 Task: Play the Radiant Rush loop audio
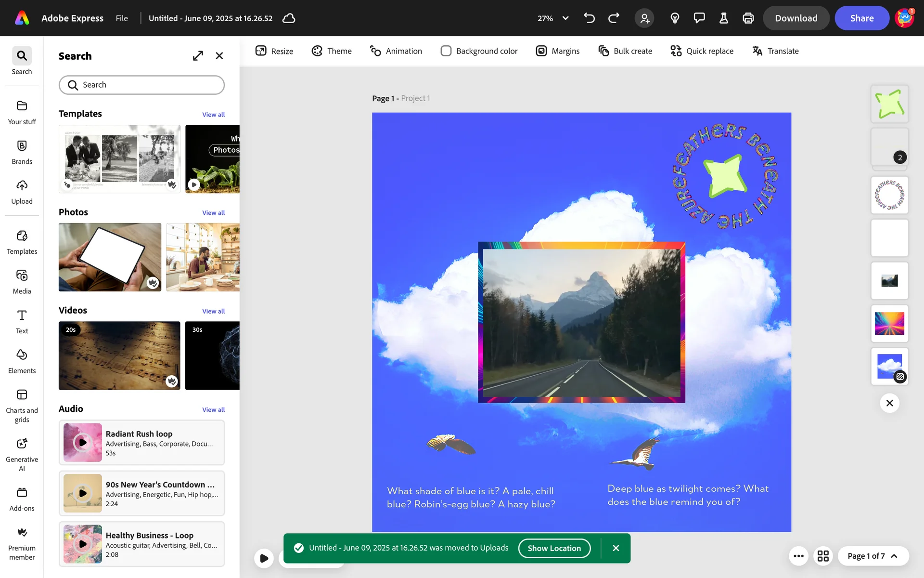pos(83,442)
